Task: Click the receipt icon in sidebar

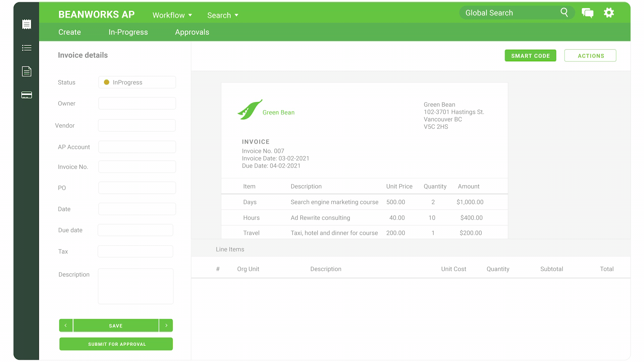Action: coord(26,24)
